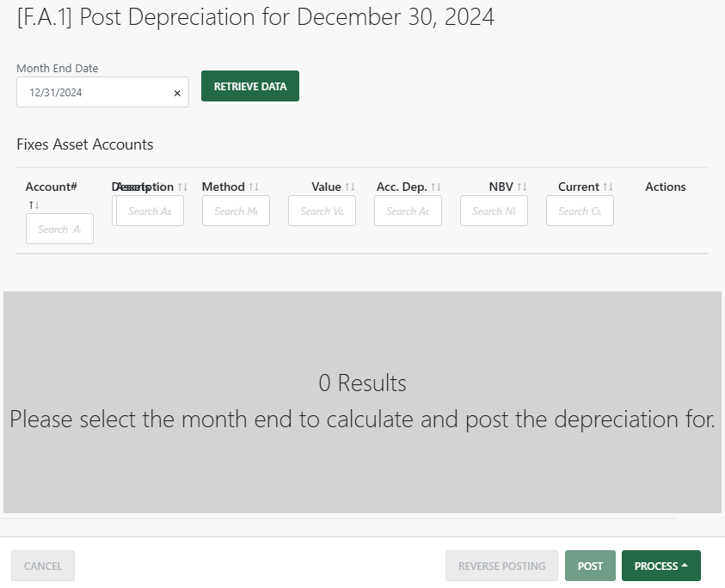Click REVERSE POSTING at the bottom
The width and height of the screenshot is (725, 588).
click(x=501, y=566)
